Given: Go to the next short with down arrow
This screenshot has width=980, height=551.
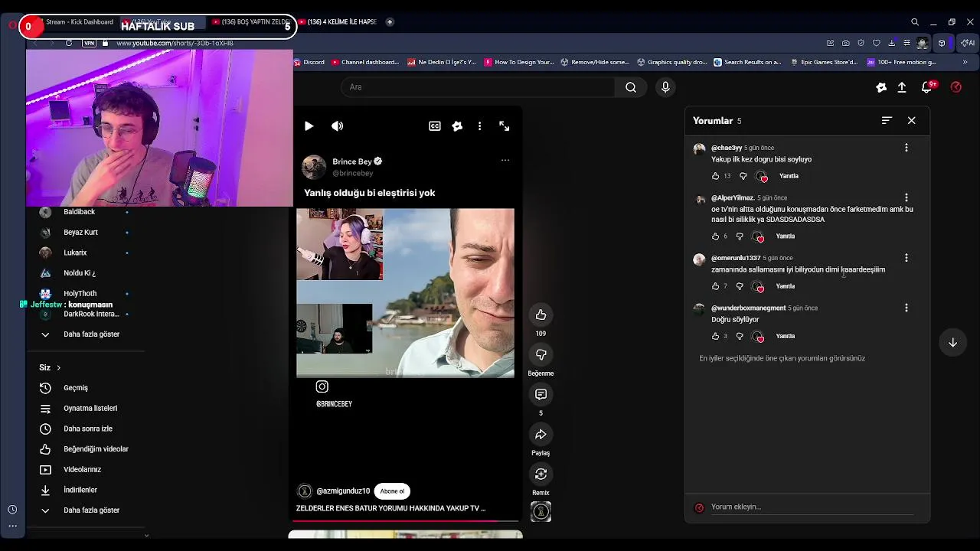Looking at the screenshot, I should [x=952, y=343].
